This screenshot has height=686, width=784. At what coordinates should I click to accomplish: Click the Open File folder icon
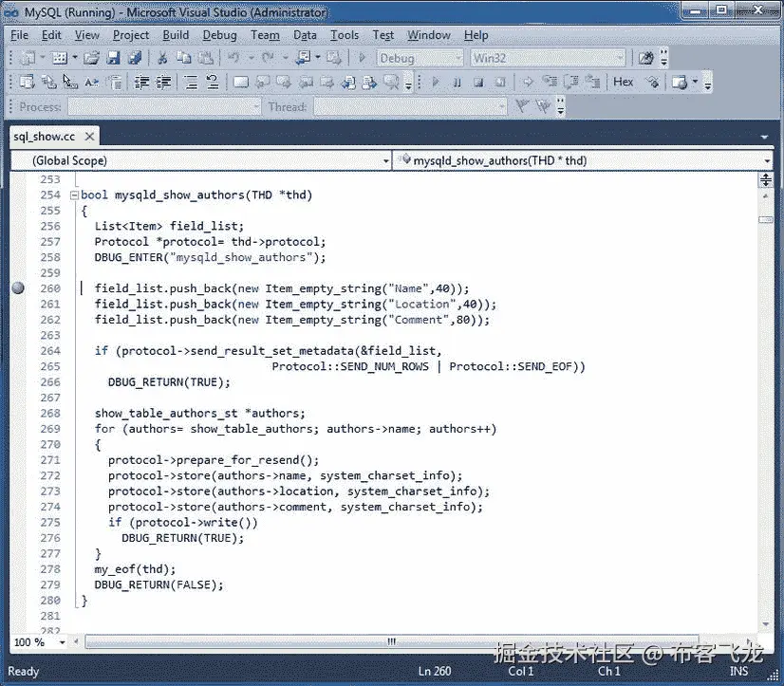click(x=91, y=58)
